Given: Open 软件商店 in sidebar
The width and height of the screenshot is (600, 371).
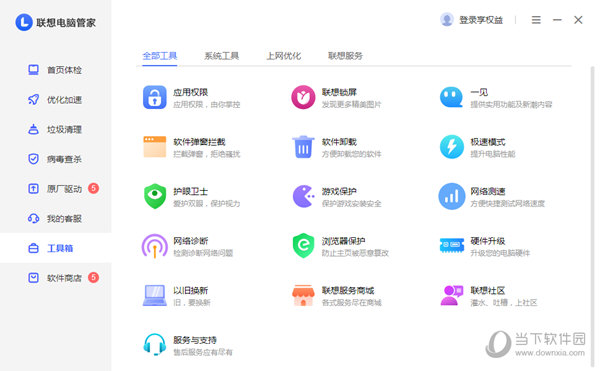Looking at the screenshot, I should [x=55, y=278].
